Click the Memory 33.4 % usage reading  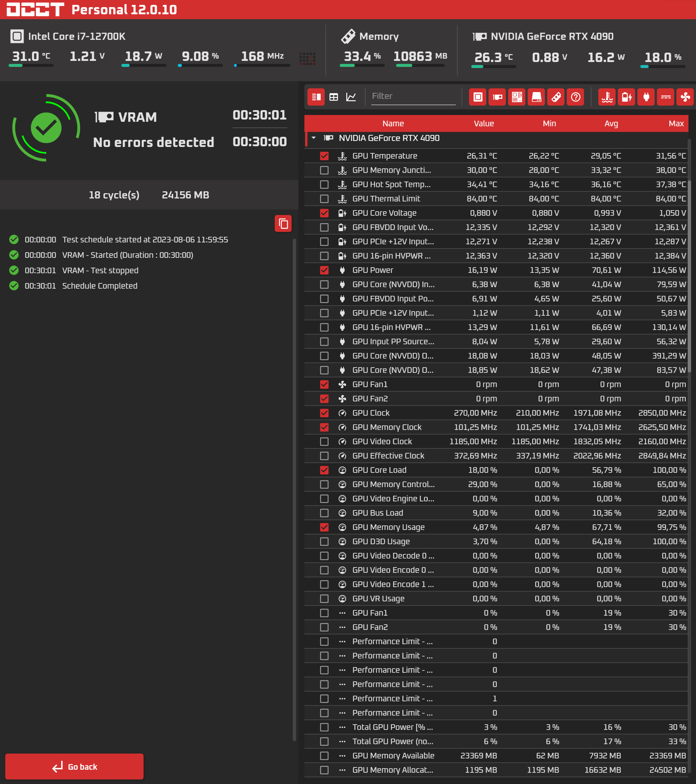click(362, 56)
